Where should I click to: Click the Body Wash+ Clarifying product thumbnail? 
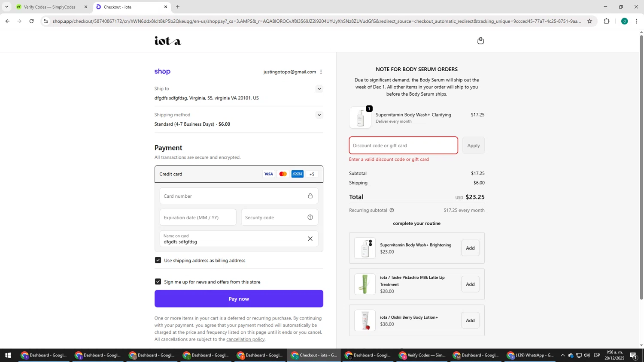360,118
